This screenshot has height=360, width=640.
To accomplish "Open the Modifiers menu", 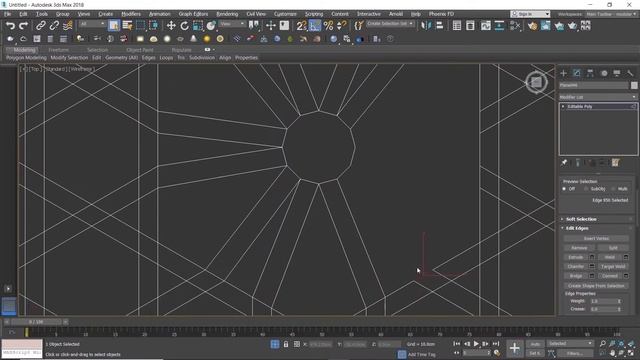I will point(131,14).
